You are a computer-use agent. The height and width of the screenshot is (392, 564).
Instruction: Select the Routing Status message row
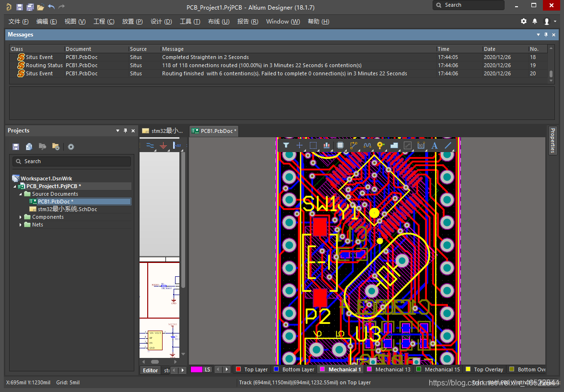[x=278, y=65]
